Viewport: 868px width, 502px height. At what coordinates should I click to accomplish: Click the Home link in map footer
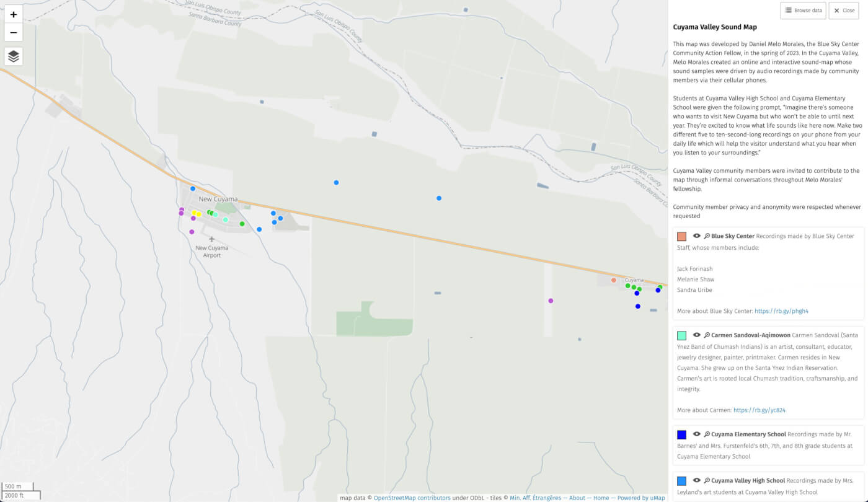tap(601, 498)
